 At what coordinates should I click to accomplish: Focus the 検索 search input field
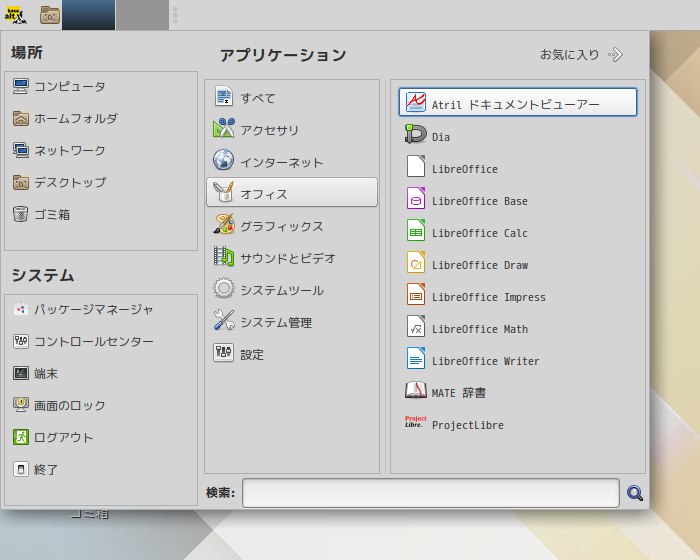click(x=431, y=493)
